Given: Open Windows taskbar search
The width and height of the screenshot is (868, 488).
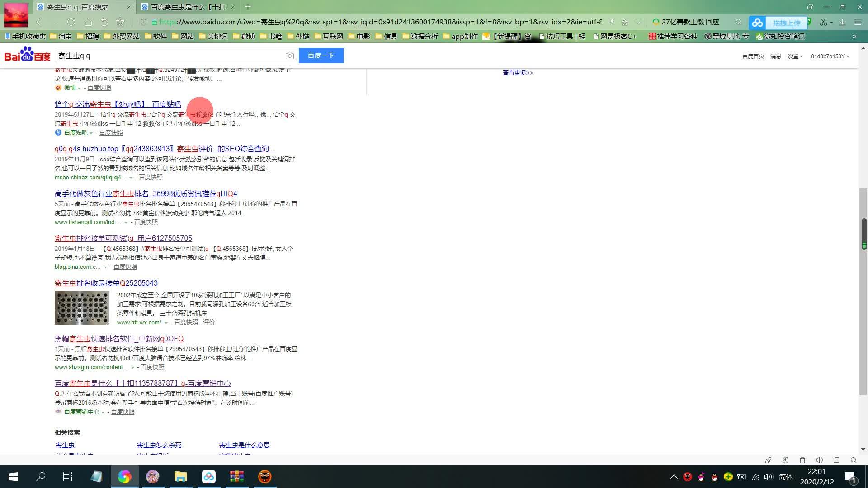Looking at the screenshot, I should 41,477.
